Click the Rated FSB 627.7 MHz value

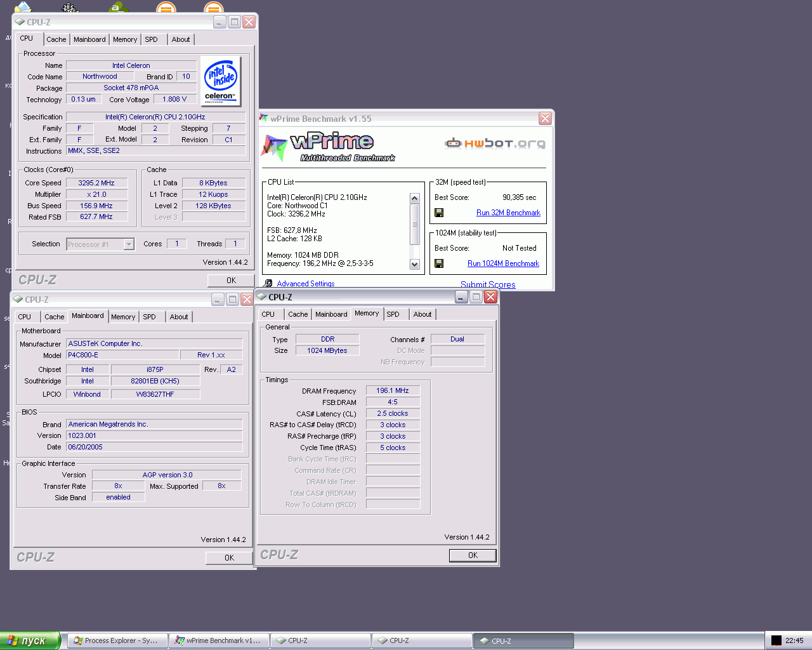point(96,216)
